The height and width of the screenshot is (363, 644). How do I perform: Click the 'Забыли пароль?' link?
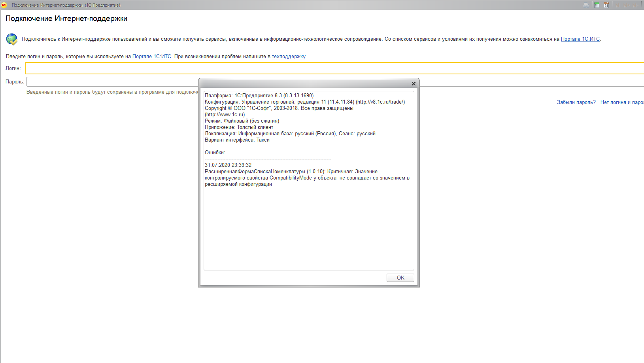pyautogui.click(x=576, y=102)
